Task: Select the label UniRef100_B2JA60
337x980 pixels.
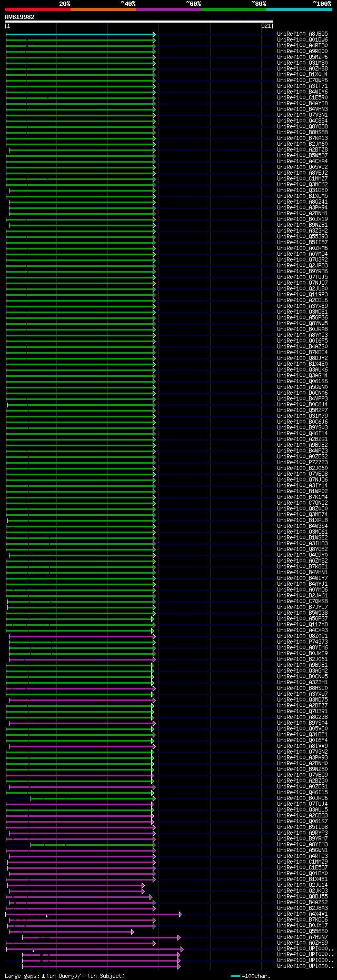Action: (x=302, y=144)
